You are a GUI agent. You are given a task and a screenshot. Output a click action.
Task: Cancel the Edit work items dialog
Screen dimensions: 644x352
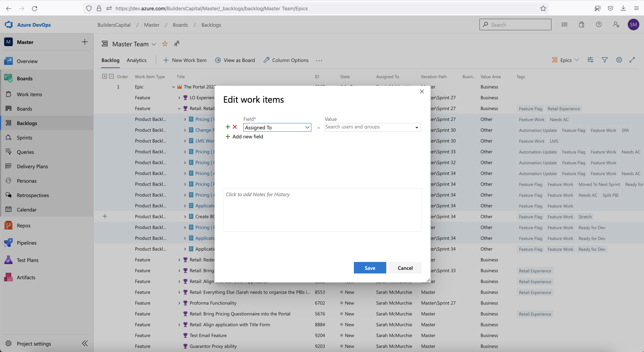[405, 268]
